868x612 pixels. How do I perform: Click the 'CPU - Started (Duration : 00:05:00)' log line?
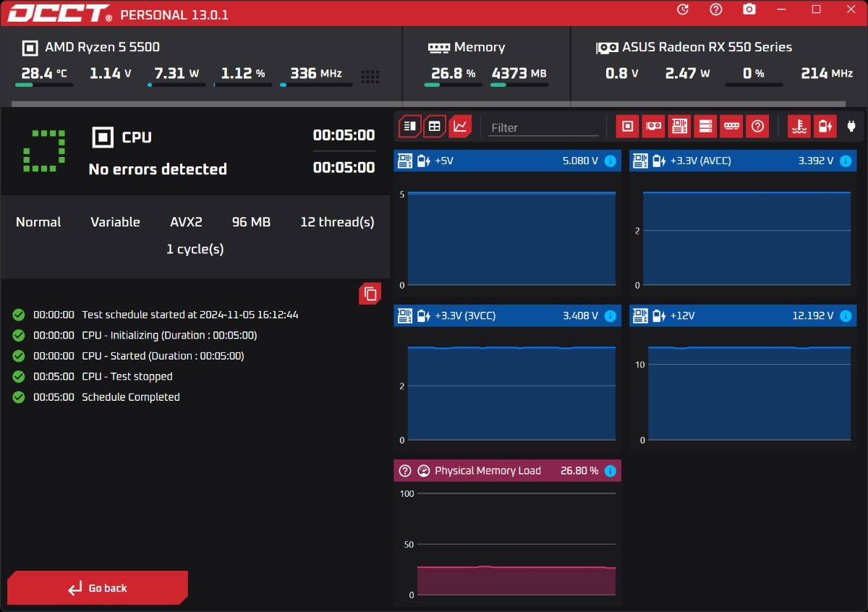point(163,356)
